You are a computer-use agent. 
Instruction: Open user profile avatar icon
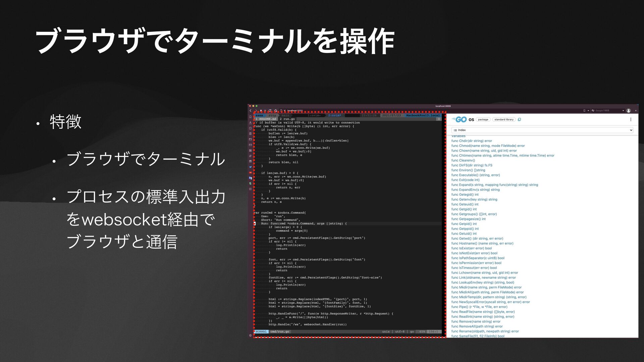pyautogui.click(x=629, y=111)
